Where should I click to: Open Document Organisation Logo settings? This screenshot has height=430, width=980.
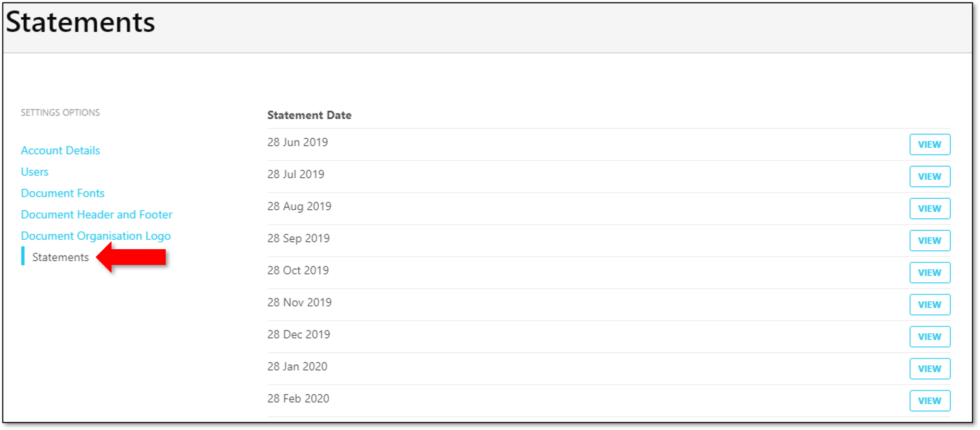[96, 236]
